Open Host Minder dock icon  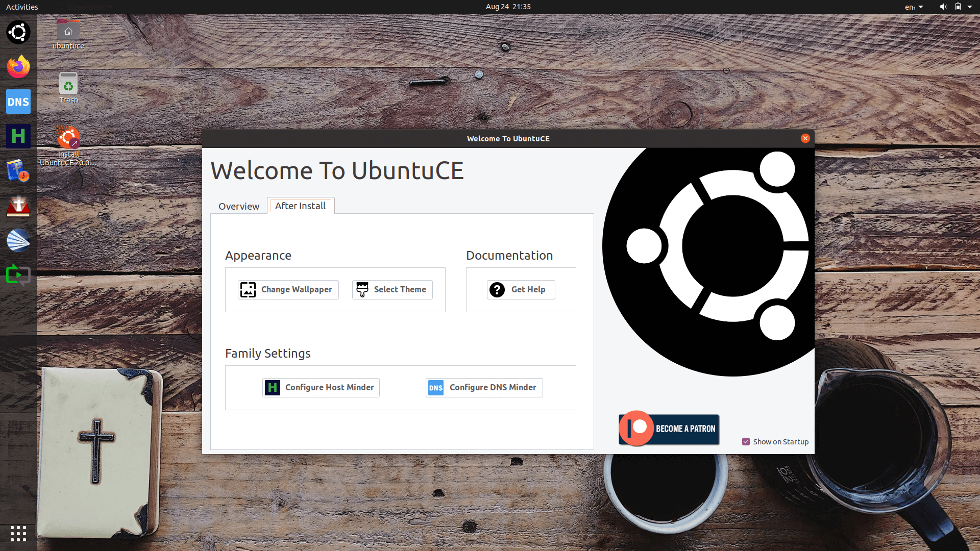tap(18, 136)
